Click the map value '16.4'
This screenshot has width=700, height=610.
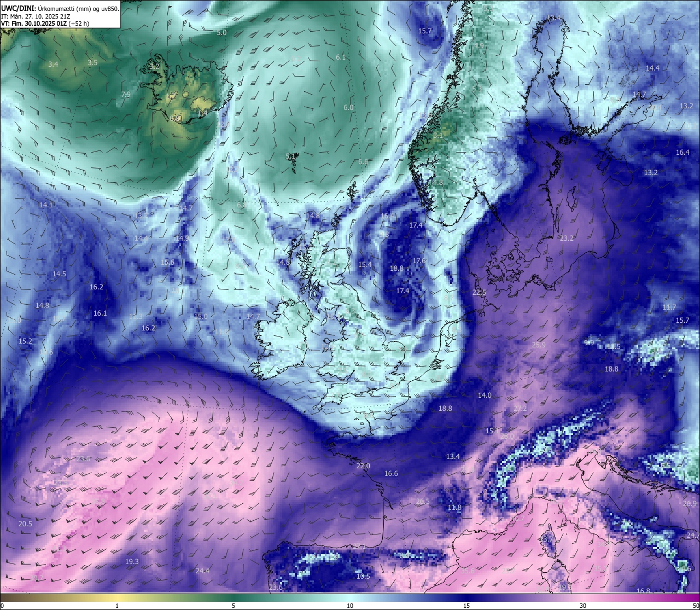point(682,153)
